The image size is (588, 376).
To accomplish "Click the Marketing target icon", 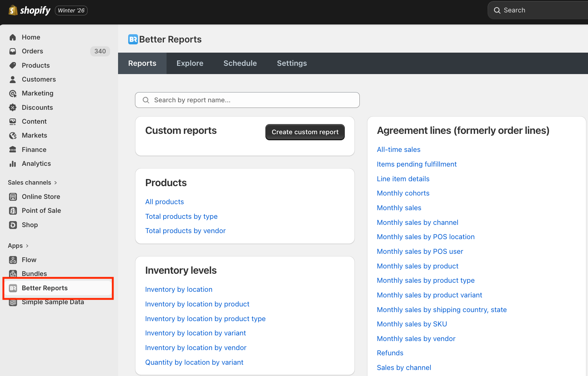I will click(13, 93).
